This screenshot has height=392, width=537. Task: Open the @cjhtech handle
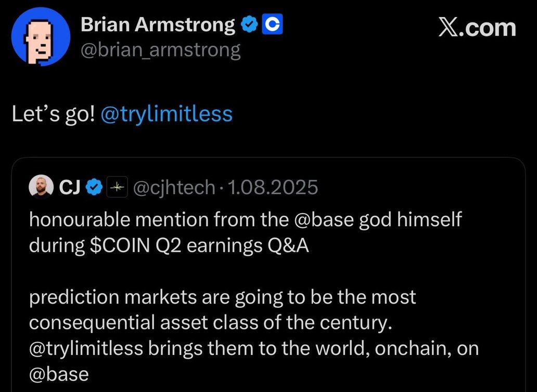(174, 188)
